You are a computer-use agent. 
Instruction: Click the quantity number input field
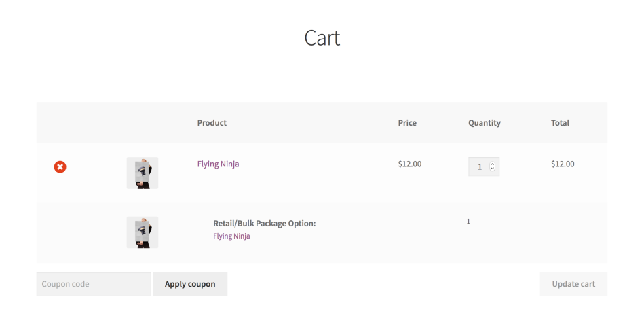[x=479, y=166]
